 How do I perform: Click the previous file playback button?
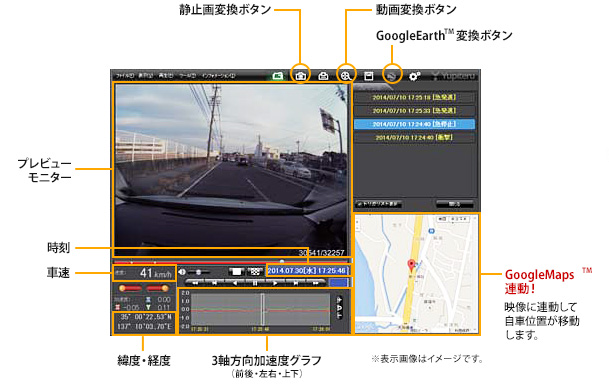pyautogui.click(x=214, y=283)
